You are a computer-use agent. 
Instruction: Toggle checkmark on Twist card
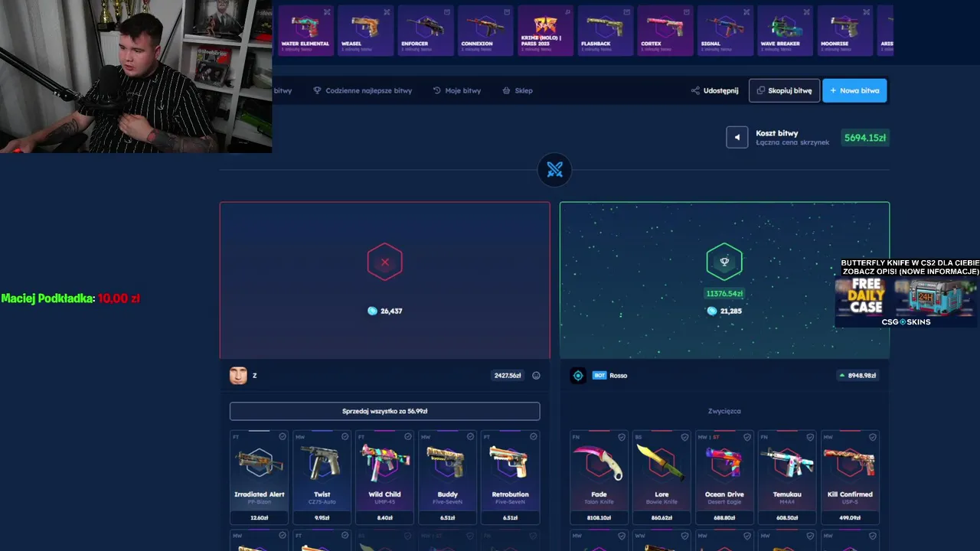345,436
